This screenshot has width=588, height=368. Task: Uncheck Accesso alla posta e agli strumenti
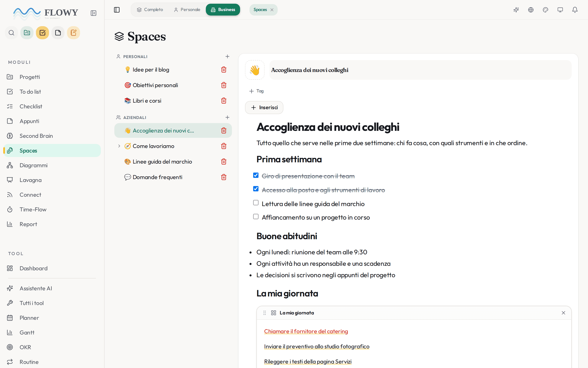256,189
